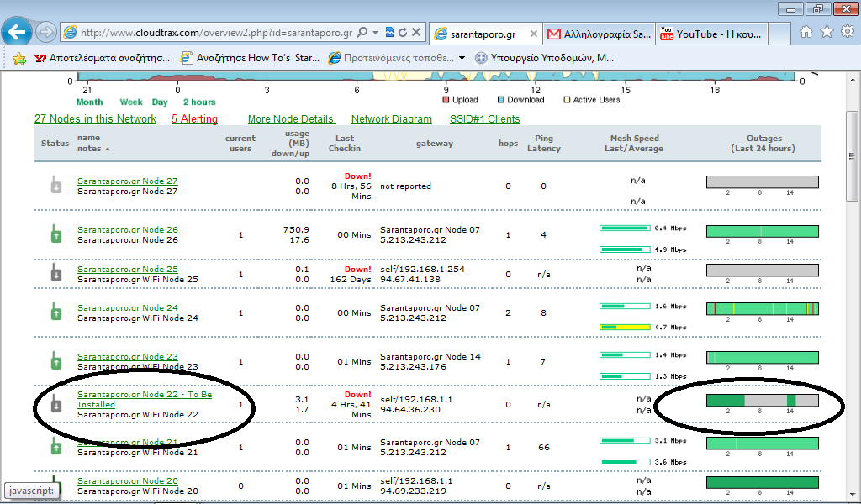
Task: Switch to the Gmail Αλληλογραφία tab
Action: pos(599,34)
